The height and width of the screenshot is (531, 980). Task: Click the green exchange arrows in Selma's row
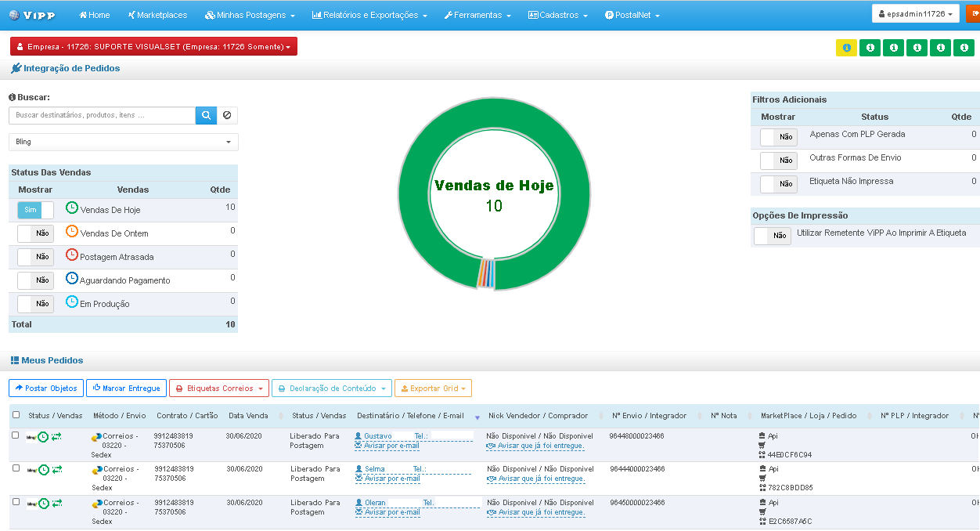tap(57, 470)
